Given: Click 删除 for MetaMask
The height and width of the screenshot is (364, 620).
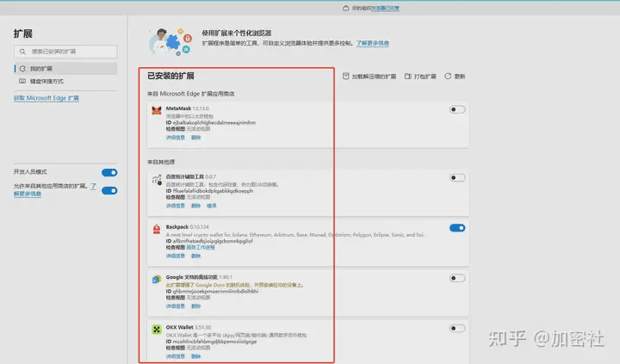Looking at the screenshot, I should click(195, 138).
